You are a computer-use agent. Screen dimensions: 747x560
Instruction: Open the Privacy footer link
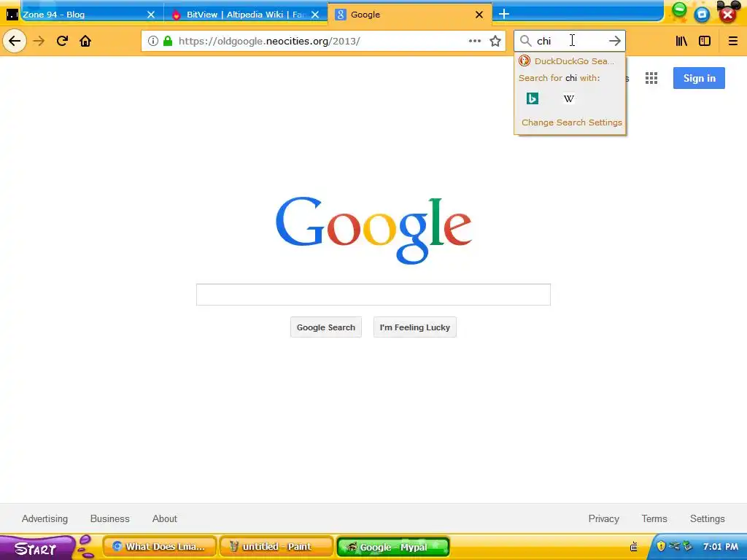603,518
